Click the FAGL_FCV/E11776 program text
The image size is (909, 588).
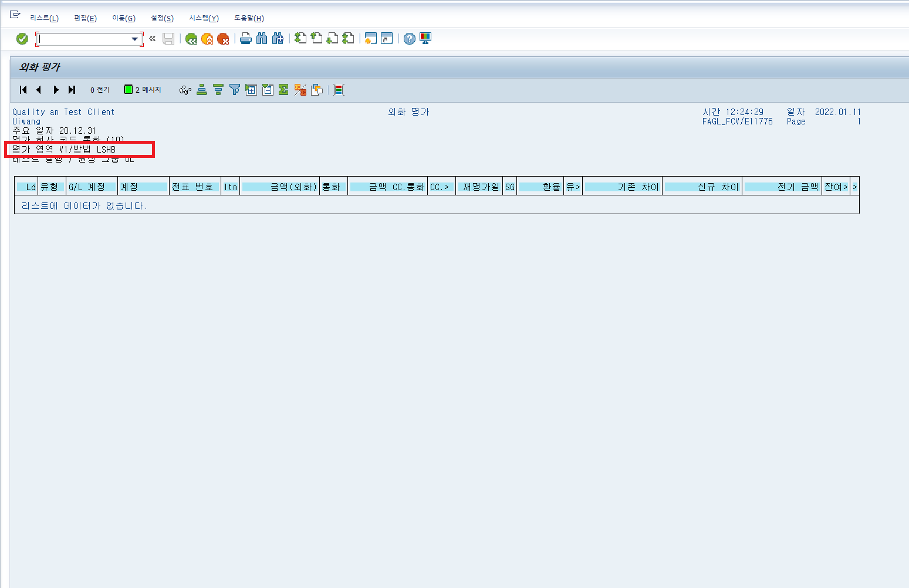[x=738, y=121]
